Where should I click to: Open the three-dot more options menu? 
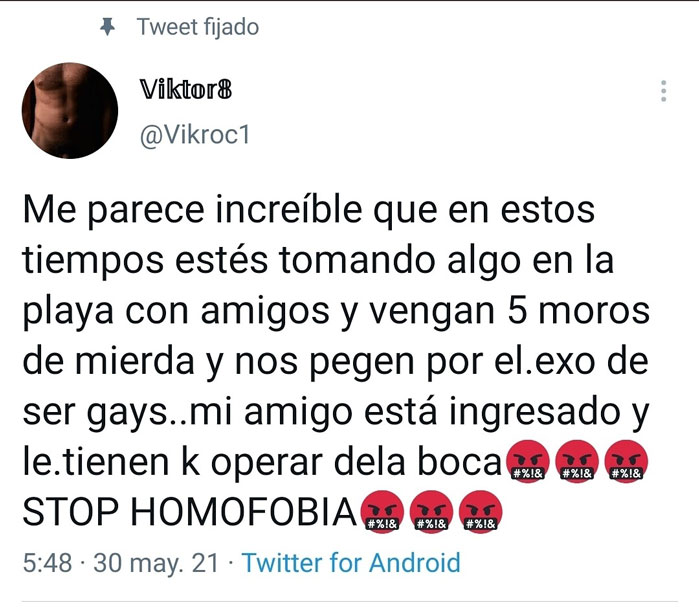point(664,91)
